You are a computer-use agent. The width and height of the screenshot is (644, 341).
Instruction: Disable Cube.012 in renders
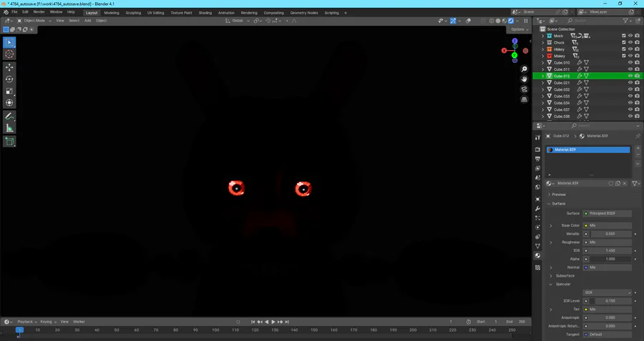(637, 76)
